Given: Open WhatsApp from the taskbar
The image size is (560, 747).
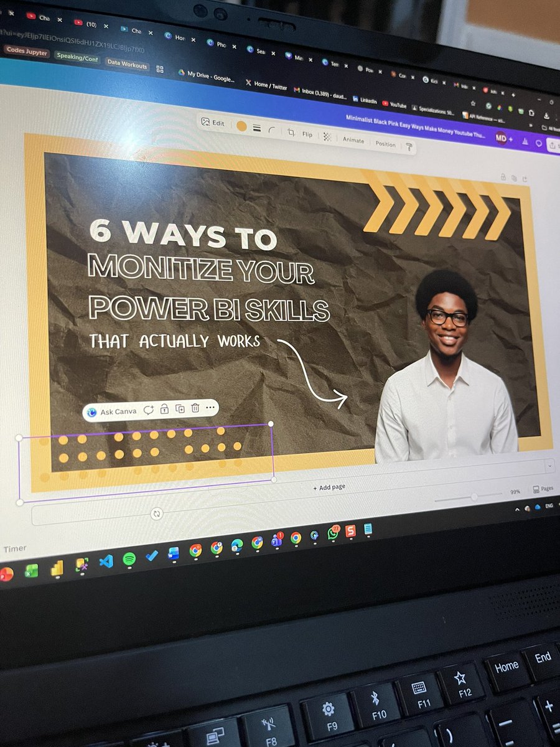Looking at the screenshot, I should click(x=334, y=533).
